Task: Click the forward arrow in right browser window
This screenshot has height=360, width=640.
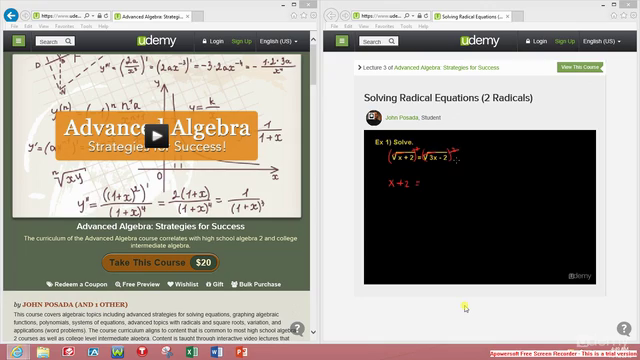Action: 345,16
